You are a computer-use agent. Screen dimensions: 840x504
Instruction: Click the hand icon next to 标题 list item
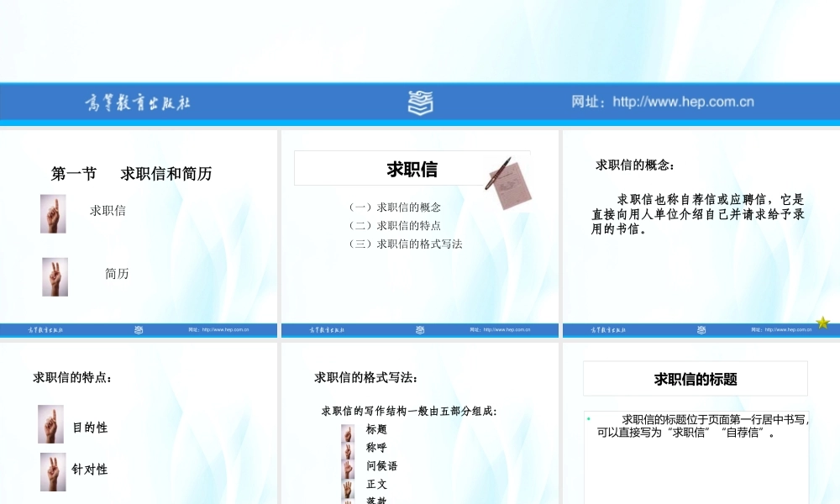[x=347, y=430]
